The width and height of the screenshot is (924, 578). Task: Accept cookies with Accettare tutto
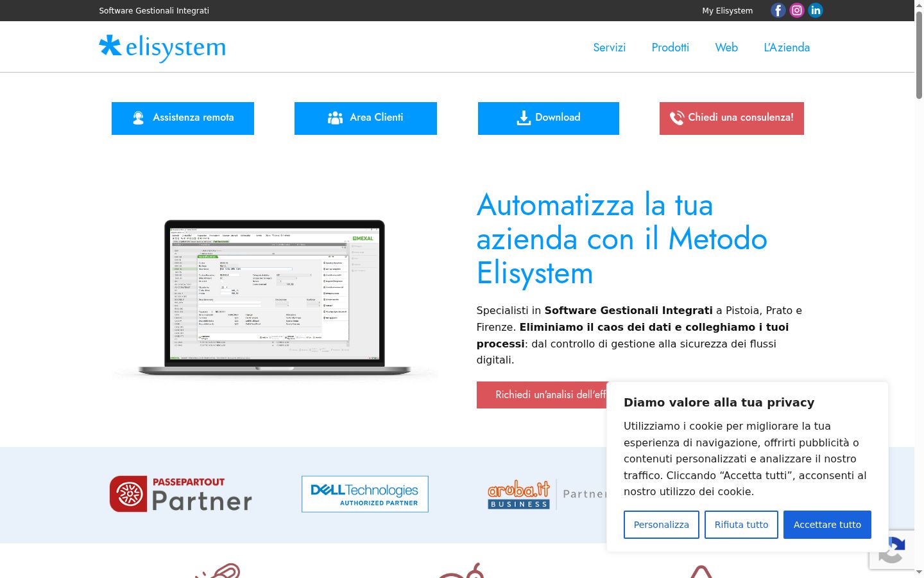tap(827, 525)
